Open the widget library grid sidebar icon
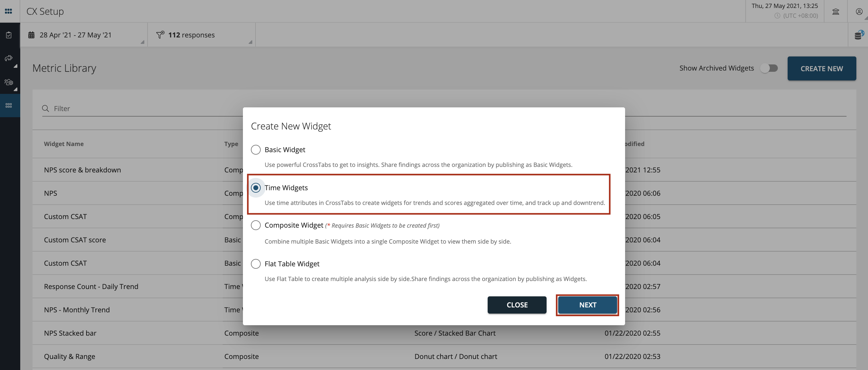Viewport: 868px width, 370px height. point(9,105)
